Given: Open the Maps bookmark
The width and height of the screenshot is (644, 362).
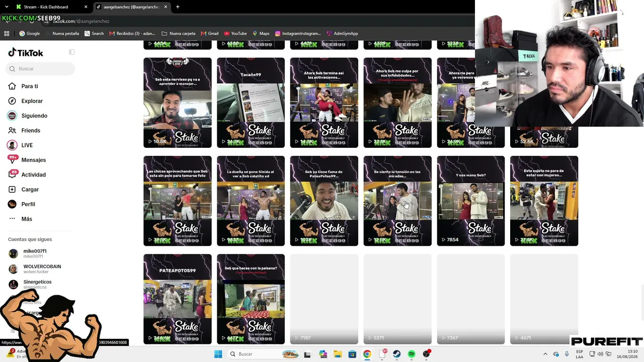Looking at the screenshot, I should [261, 34].
